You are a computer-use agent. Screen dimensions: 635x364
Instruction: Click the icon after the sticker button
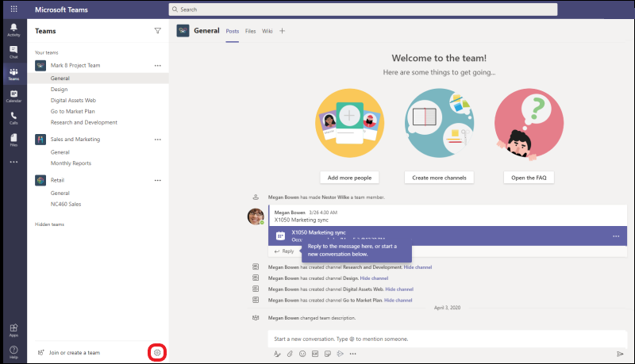click(341, 354)
